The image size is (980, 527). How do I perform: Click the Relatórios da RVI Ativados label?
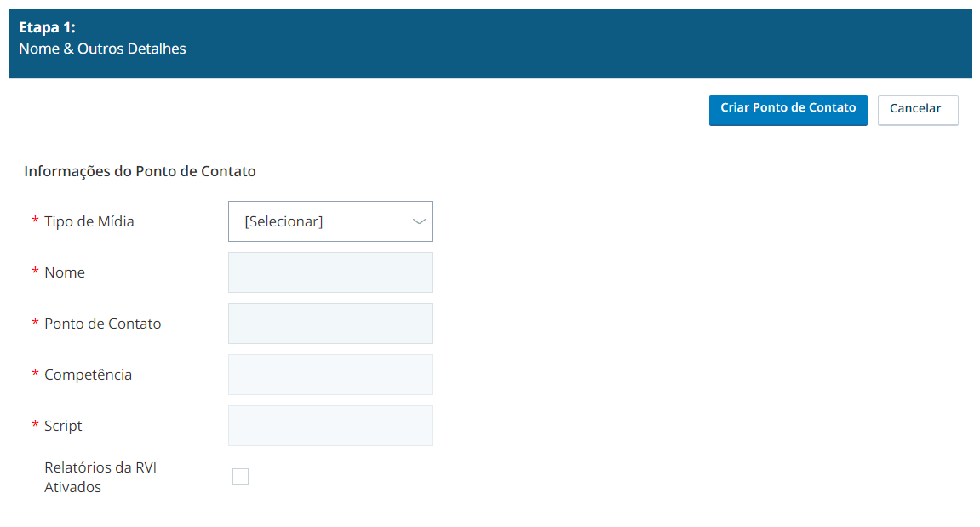point(100,477)
